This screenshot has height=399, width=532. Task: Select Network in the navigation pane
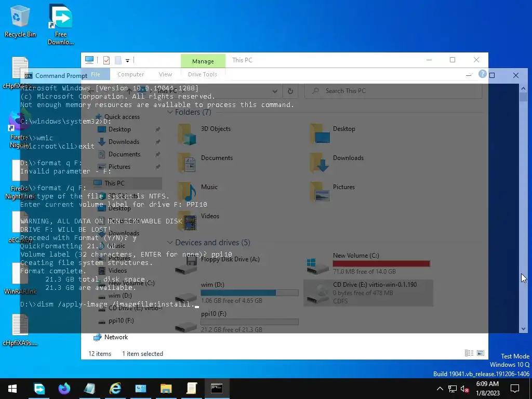point(116,337)
